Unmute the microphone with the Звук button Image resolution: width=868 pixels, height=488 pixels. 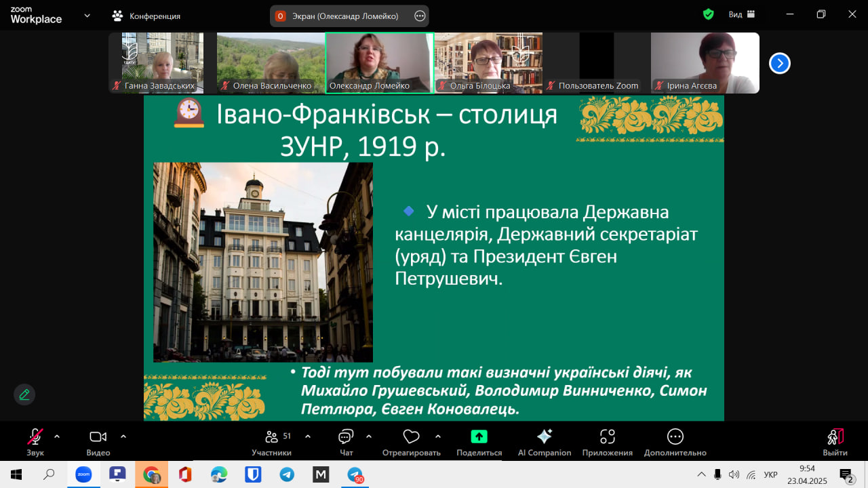point(35,442)
